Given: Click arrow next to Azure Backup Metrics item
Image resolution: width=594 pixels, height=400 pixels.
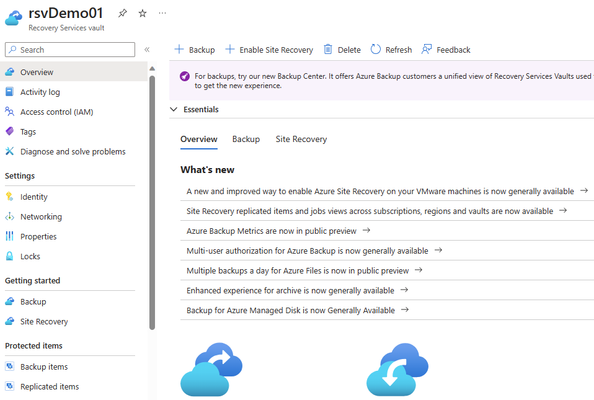Looking at the screenshot, I should (x=366, y=230).
